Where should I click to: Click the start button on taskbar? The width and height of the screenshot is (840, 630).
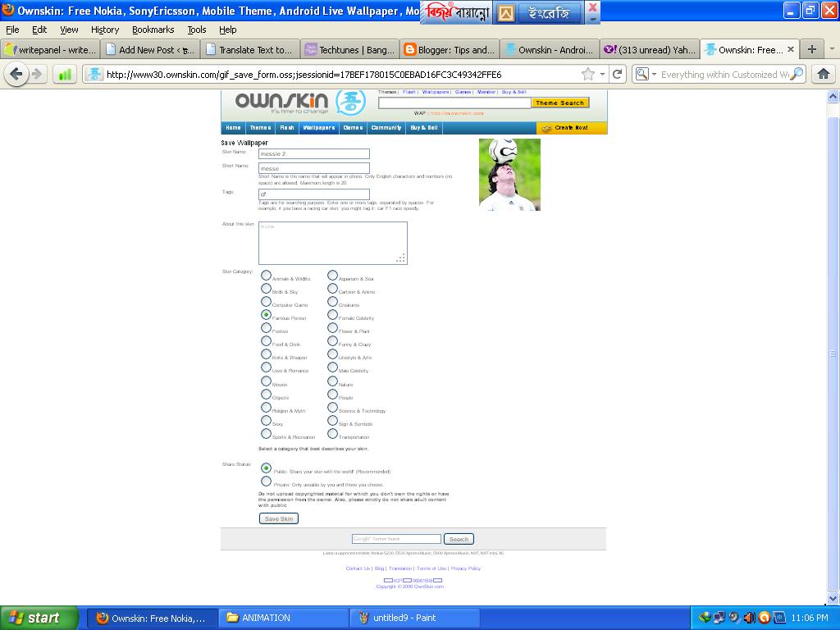pyautogui.click(x=39, y=618)
